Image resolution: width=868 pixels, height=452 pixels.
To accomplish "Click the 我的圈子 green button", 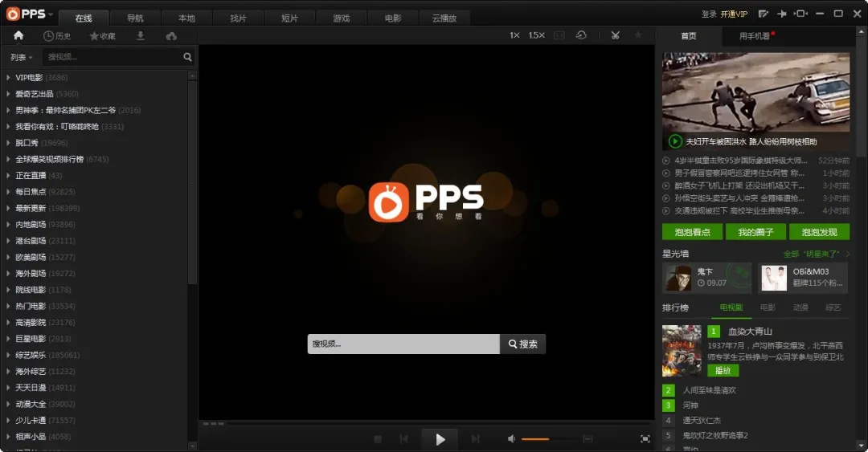I will (x=755, y=232).
